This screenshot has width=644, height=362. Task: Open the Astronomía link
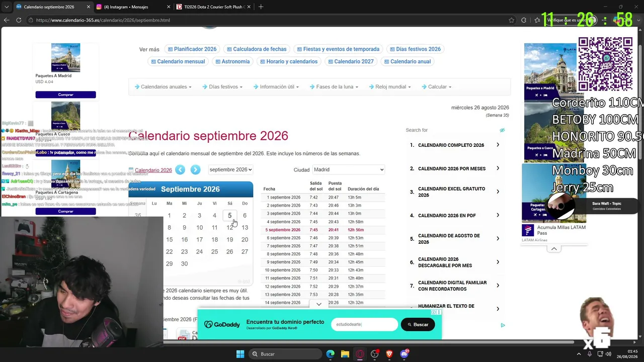232,62
